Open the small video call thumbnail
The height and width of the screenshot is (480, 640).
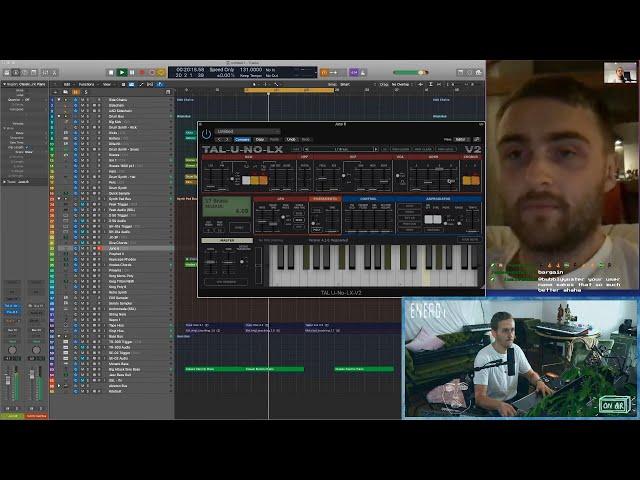pos(620,73)
